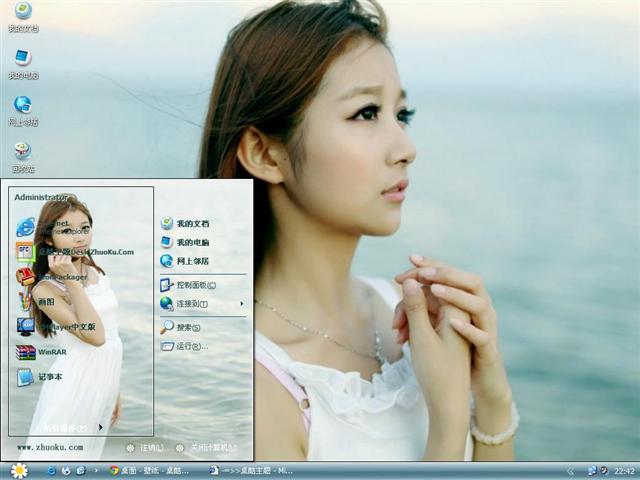
Task: Show hidden system tray icons chevron
Action: click(571, 471)
